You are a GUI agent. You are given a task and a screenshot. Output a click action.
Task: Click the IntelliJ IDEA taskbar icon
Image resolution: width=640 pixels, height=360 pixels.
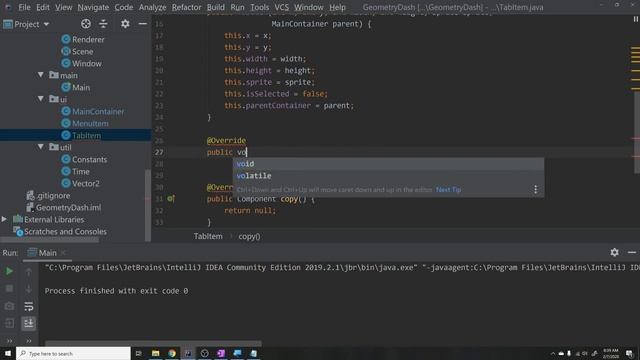[188, 353]
